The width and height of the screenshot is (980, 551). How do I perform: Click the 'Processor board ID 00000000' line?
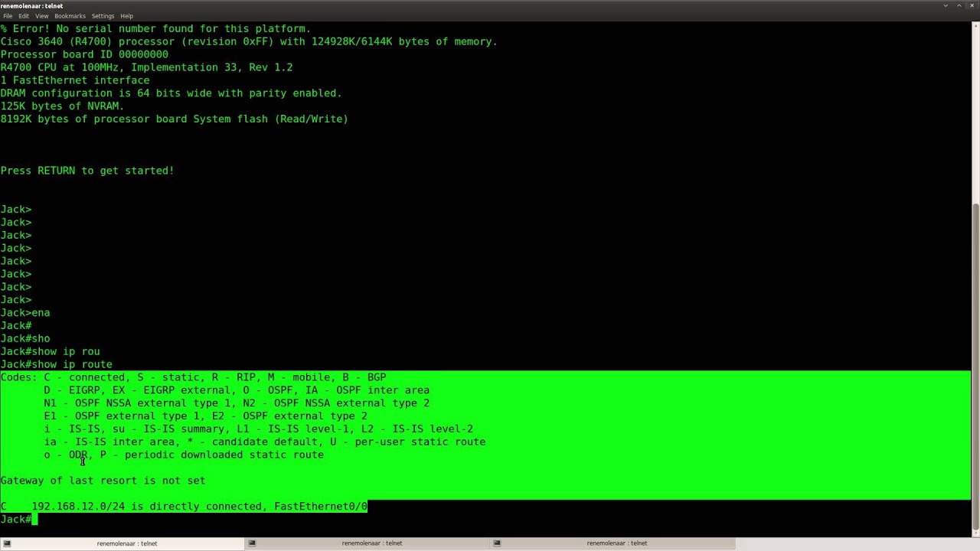coord(84,54)
